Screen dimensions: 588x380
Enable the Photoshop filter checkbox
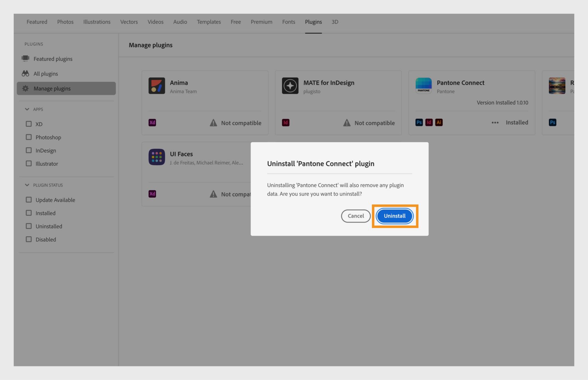coord(29,137)
